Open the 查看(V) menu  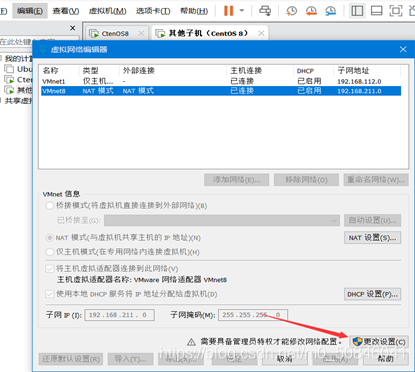pyautogui.click(x=66, y=11)
